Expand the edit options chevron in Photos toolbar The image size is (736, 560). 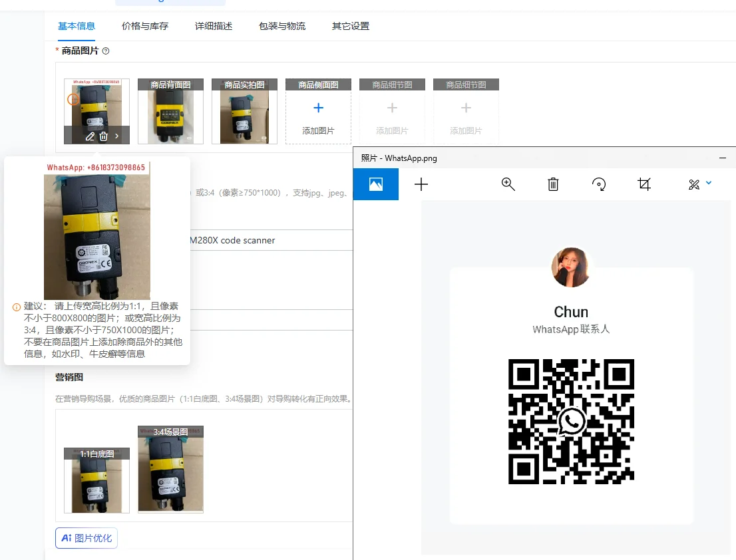pyautogui.click(x=707, y=184)
